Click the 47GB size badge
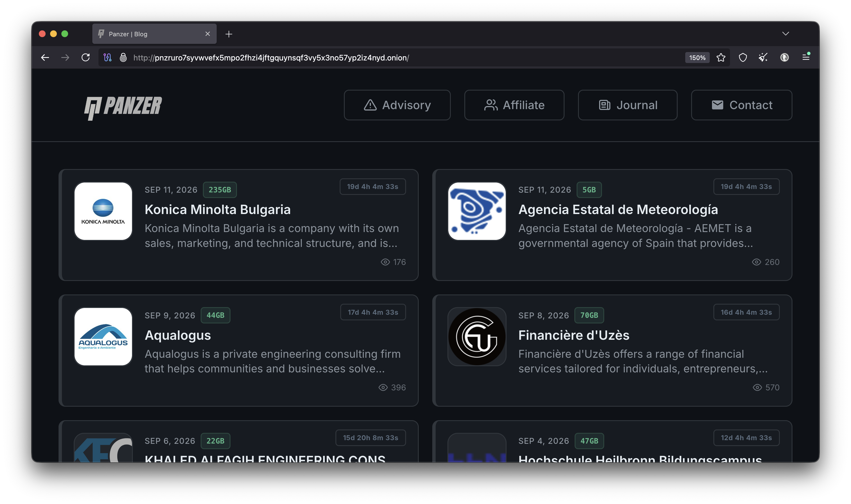Image resolution: width=851 pixels, height=504 pixels. [589, 441]
